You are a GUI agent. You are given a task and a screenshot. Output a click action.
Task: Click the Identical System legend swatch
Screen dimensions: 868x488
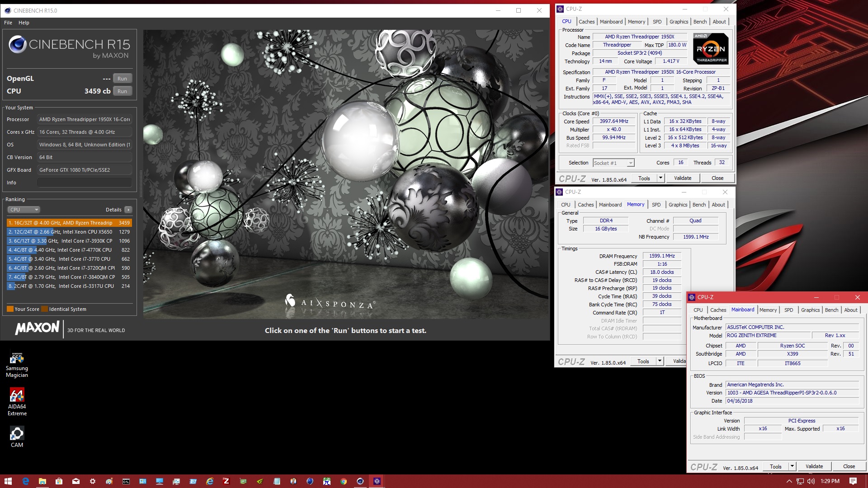pos(44,309)
